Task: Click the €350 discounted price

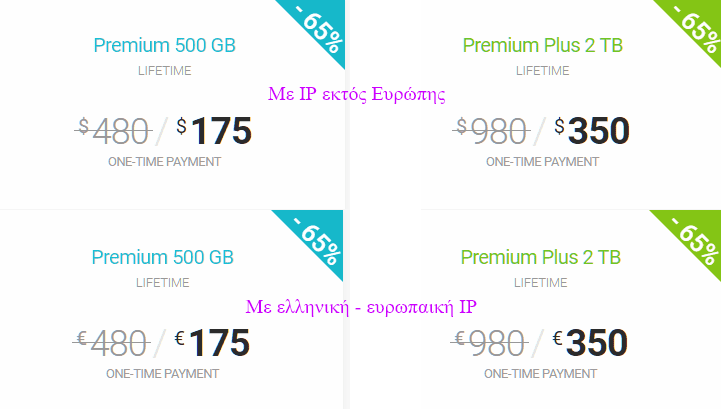Action: pos(590,343)
